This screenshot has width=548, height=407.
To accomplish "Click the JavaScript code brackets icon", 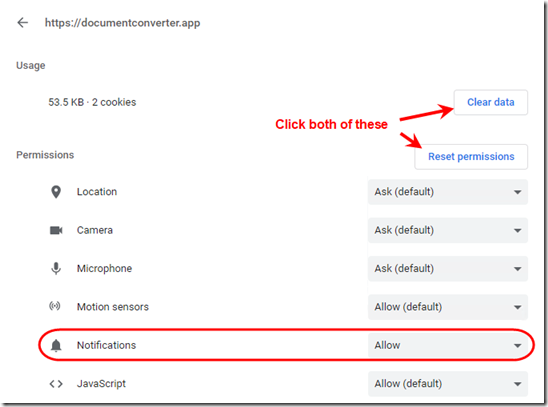I will (x=56, y=384).
